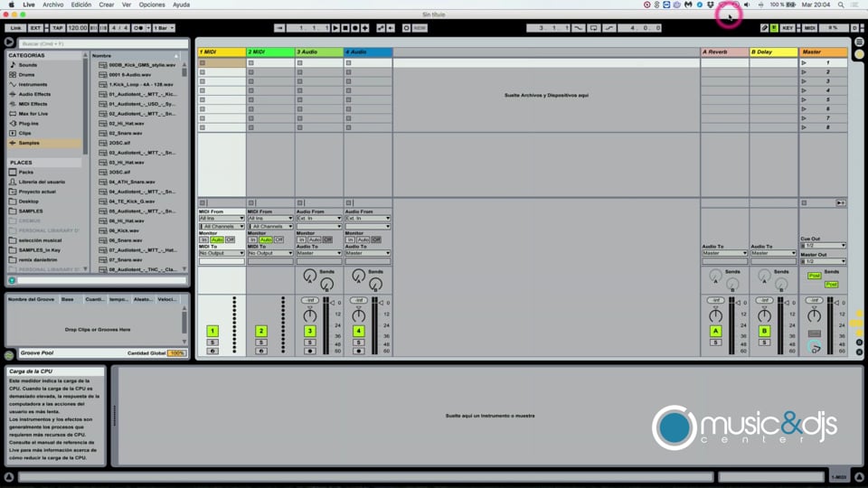Select the 3 Audio track header
The image size is (868, 488).
[x=319, y=52]
